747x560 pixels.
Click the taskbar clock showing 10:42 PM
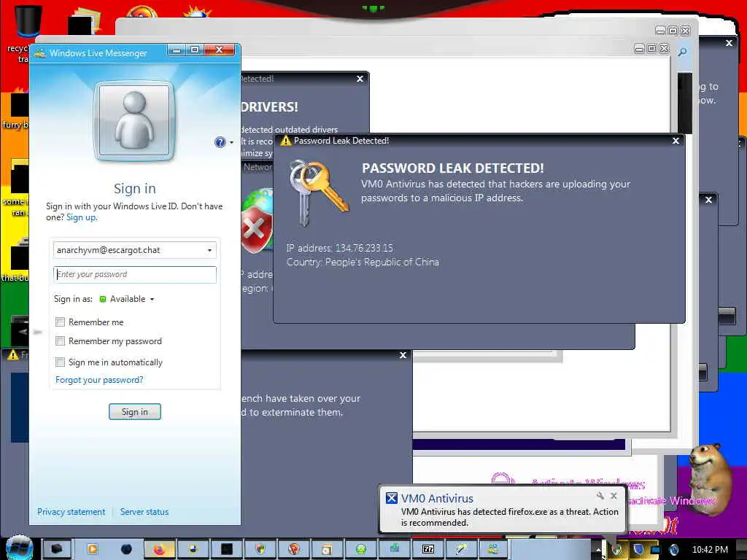[x=710, y=550]
